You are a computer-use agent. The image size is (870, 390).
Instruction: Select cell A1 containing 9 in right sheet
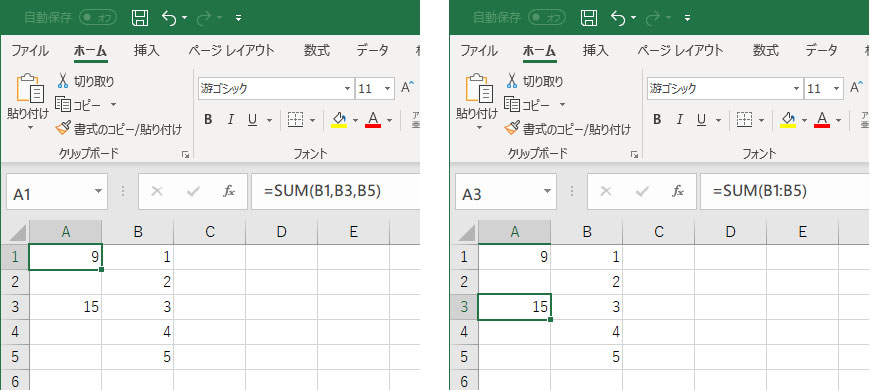(x=514, y=257)
